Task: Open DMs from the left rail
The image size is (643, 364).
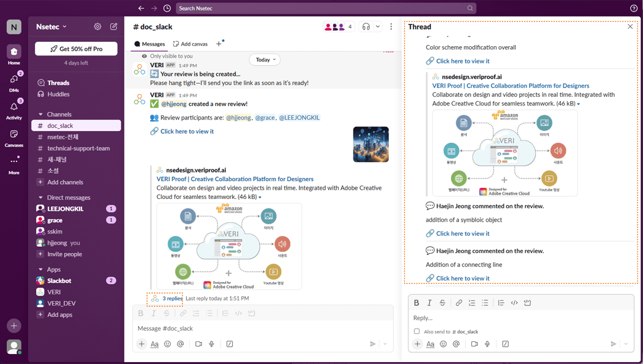Action: 14,83
